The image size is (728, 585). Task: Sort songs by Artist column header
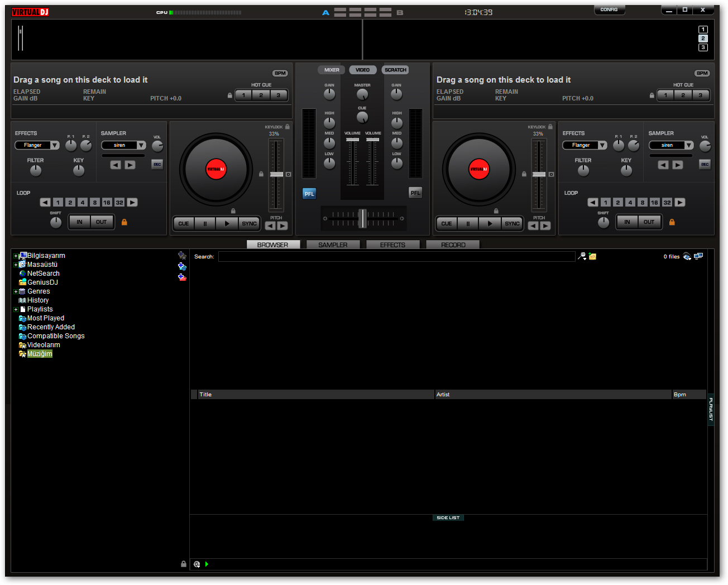[x=553, y=395]
